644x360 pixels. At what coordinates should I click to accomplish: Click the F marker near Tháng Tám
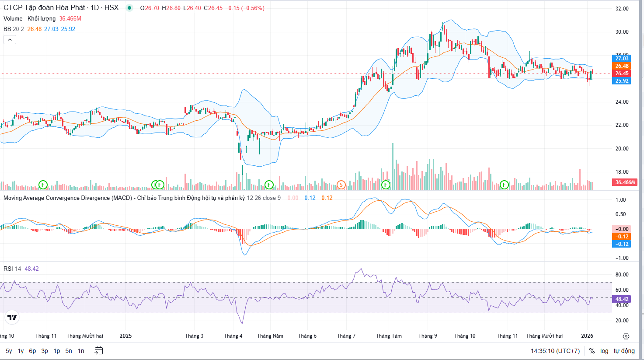pyautogui.click(x=386, y=185)
